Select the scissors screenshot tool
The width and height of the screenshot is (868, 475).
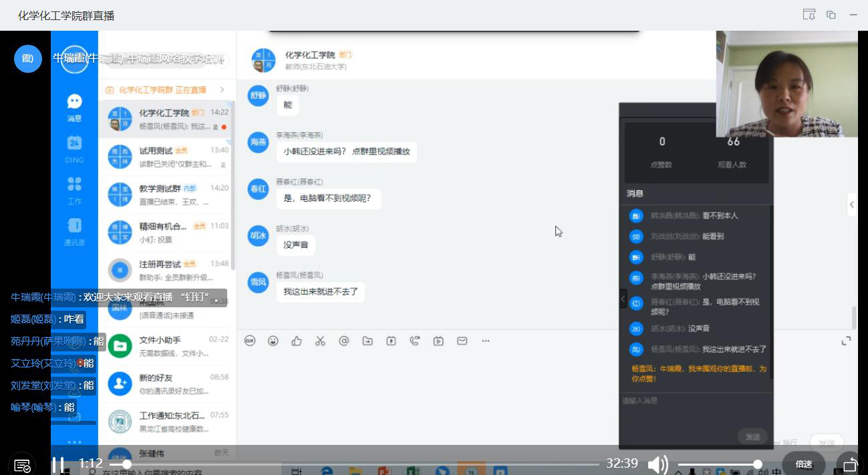pyautogui.click(x=320, y=341)
